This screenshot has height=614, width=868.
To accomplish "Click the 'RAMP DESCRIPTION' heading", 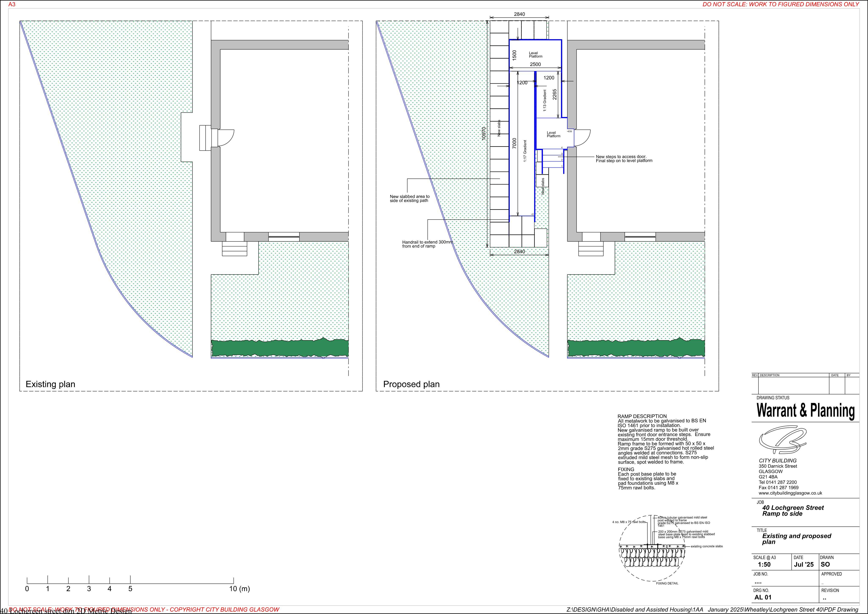I will pyautogui.click(x=642, y=416).
